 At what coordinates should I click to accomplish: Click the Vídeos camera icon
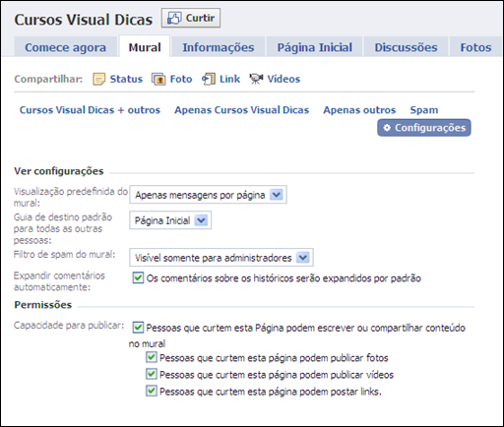click(256, 79)
